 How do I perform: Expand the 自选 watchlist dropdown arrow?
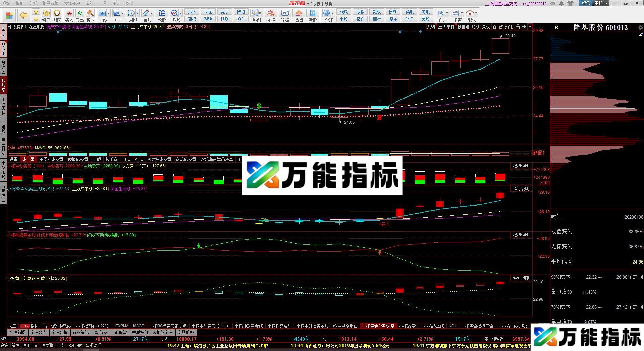point(108,13)
